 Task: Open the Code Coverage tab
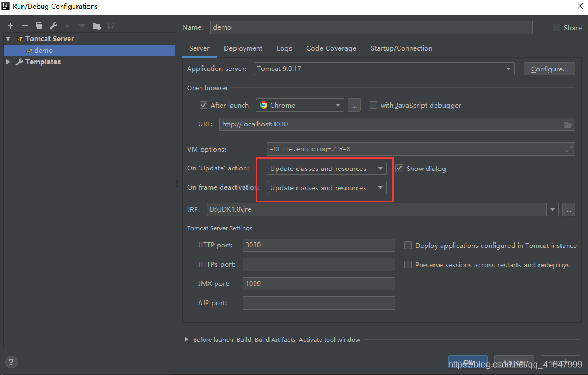point(331,48)
